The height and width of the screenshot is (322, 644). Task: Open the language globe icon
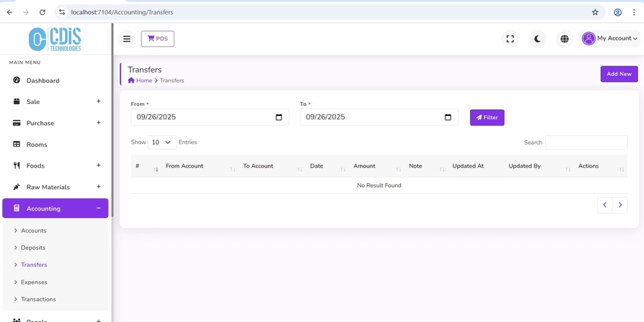click(x=565, y=39)
